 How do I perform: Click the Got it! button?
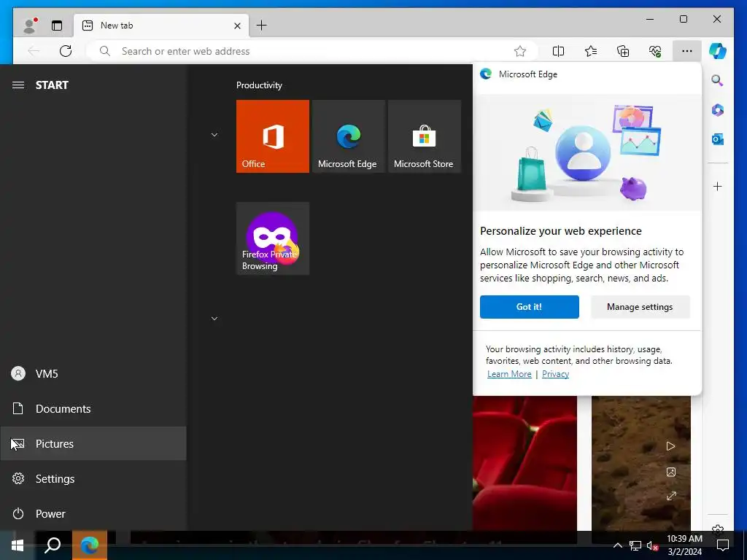530,307
